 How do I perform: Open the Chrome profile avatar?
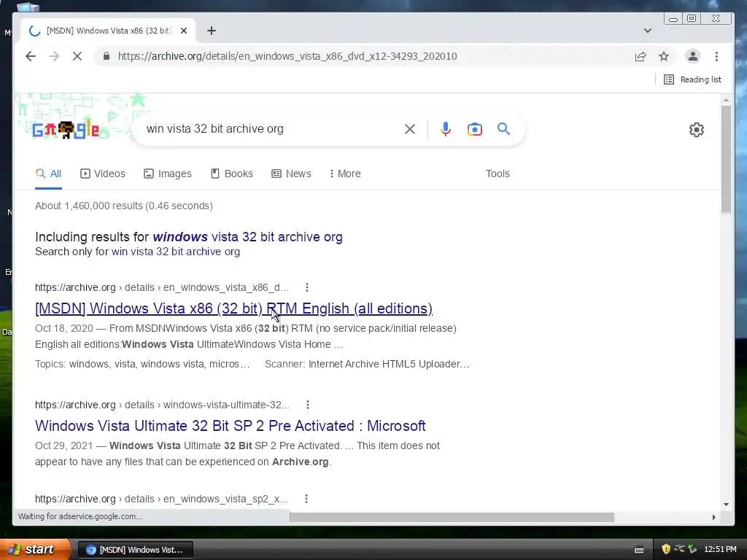(693, 56)
